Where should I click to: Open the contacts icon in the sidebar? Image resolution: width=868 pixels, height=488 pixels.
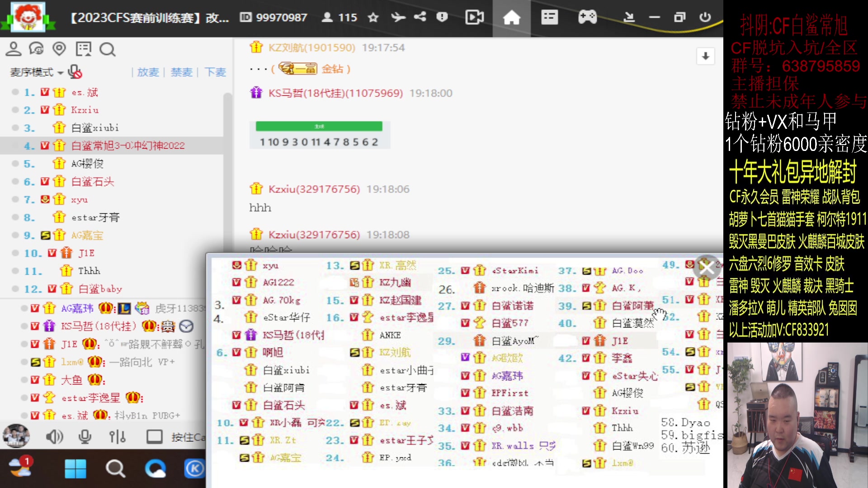pos(14,49)
